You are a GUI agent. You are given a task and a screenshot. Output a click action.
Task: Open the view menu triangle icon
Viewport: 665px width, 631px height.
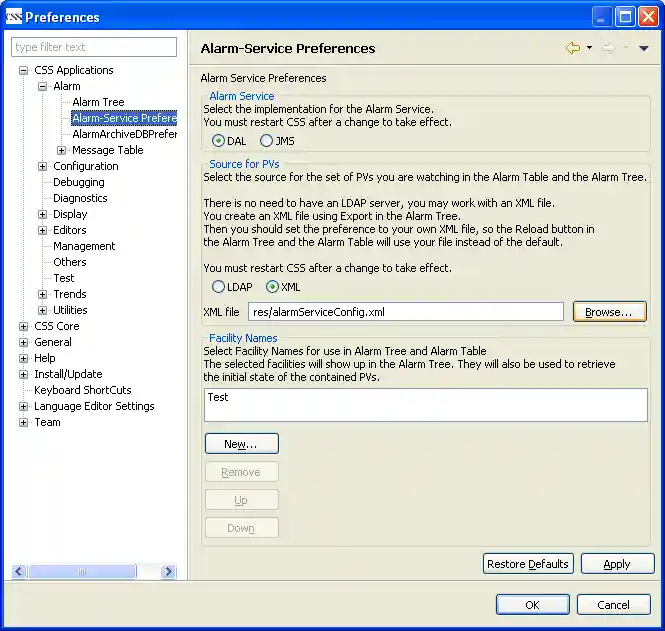coord(643,48)
